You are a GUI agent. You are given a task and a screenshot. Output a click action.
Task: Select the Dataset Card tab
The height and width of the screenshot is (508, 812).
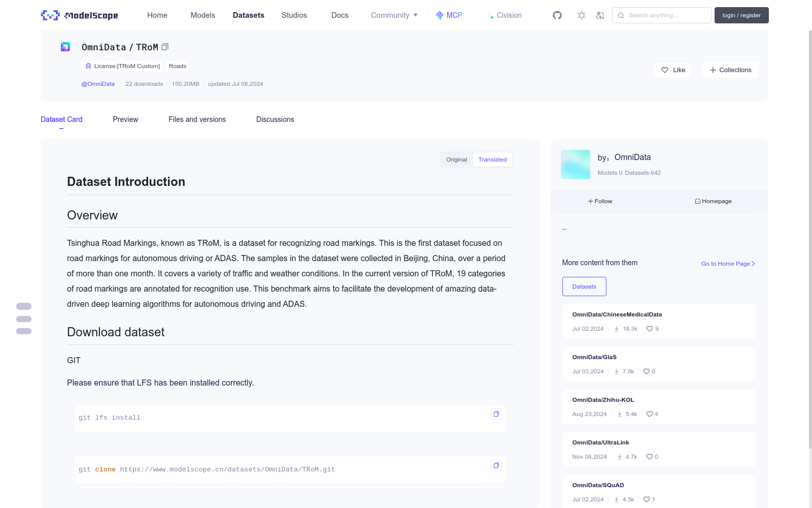[x=61, y=119]
